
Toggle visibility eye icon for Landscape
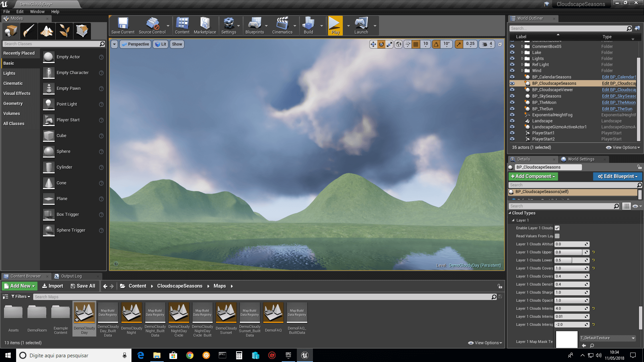coord(513,121)
